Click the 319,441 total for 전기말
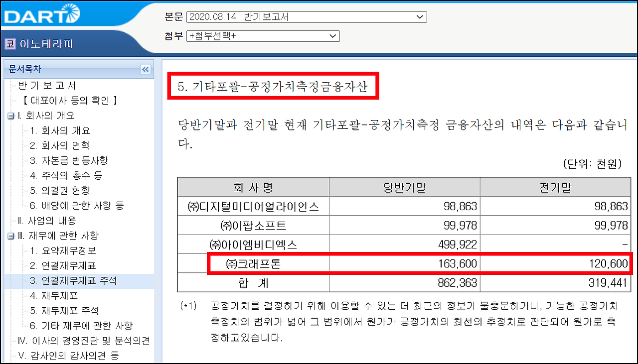Image resolution: width=638 pixels, height=364 pixels. pyautogui.click(x=608, y=283)
